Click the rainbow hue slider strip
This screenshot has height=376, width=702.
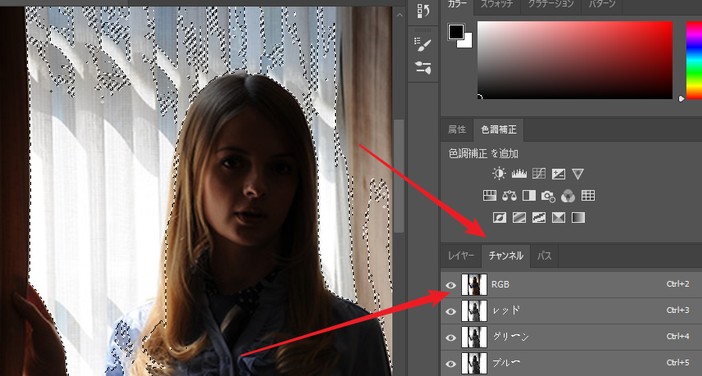click(694, 60)
